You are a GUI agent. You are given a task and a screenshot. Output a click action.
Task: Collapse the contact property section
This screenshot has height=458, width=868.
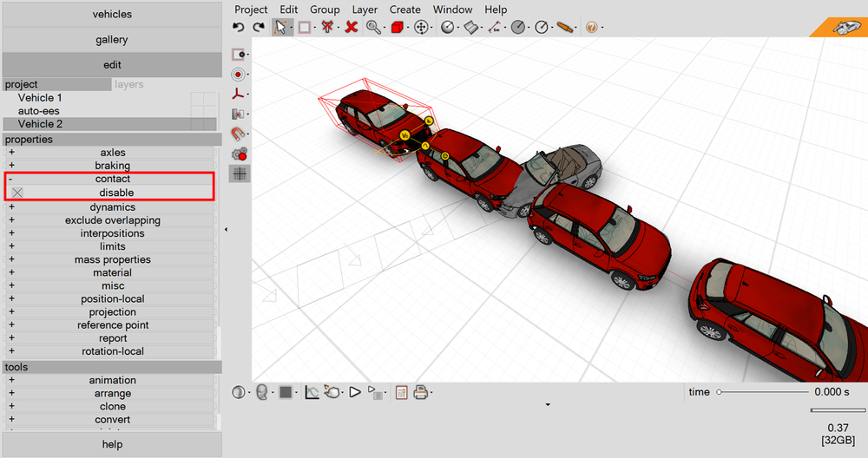pyautogui.click(x=10, y=179)
